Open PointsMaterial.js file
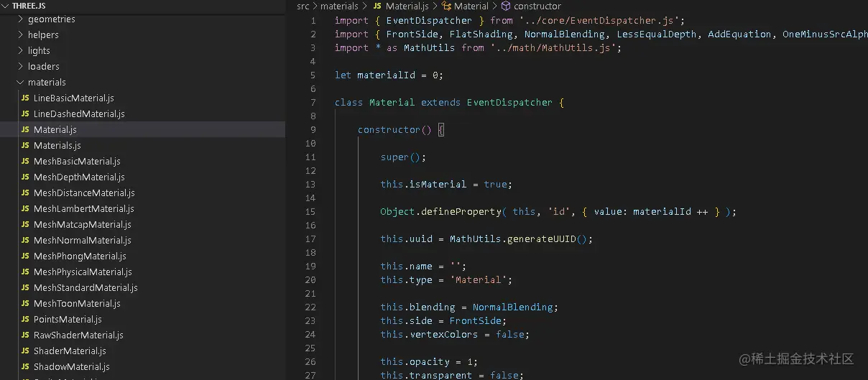 click(68, 319)
